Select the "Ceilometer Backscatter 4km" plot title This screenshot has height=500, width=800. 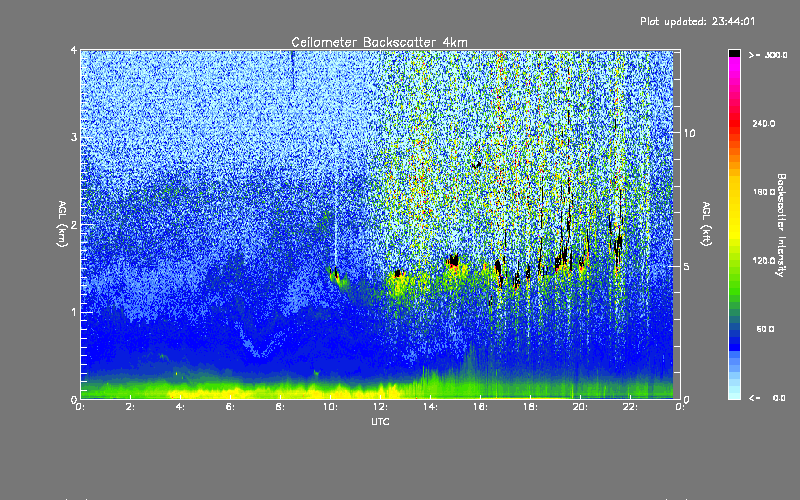(x=379, y=42)
